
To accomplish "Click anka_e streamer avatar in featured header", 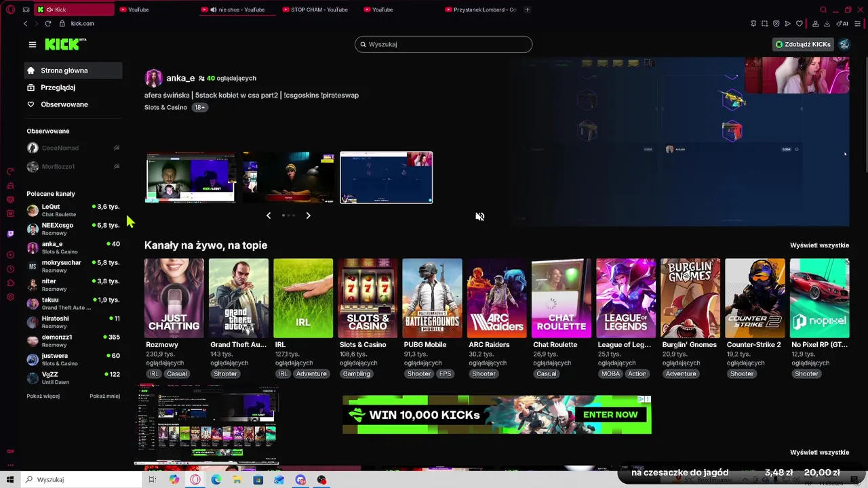I will pyautogui.click(x=154, y=78).
